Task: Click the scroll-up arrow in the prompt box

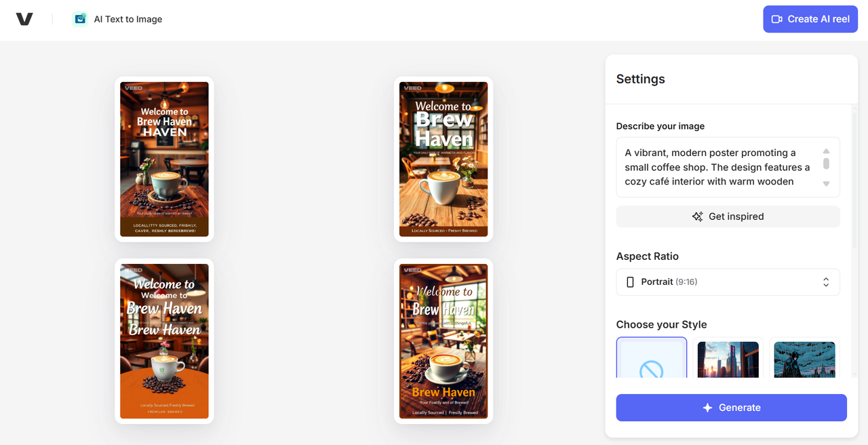Action: click(x=826, y=151)
